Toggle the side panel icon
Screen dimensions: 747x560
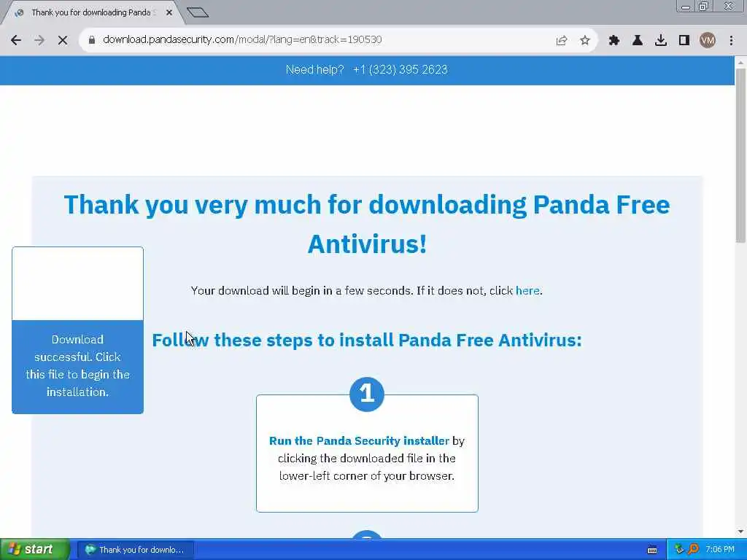click(684, 41)
